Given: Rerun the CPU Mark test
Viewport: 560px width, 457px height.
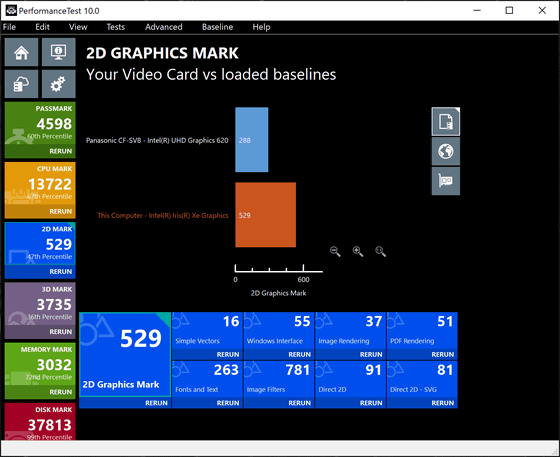Looking at the screenshot, I should click(x=60, y=211).
